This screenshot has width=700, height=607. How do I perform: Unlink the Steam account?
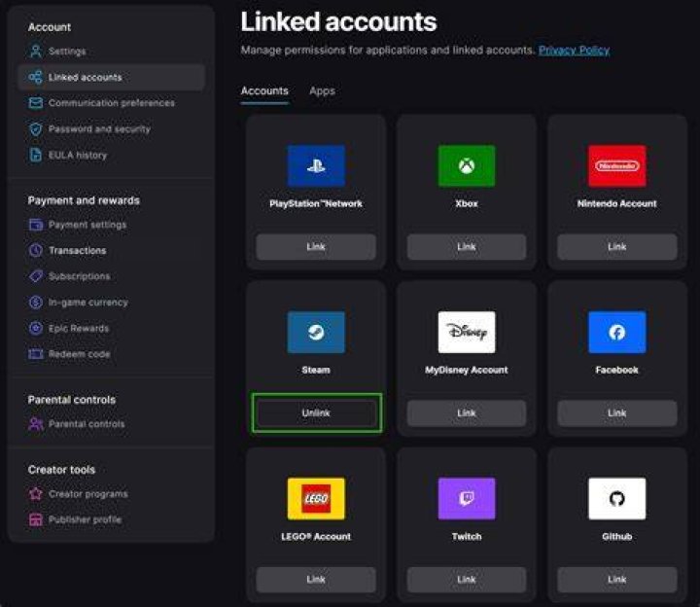[x=316, y=412]
